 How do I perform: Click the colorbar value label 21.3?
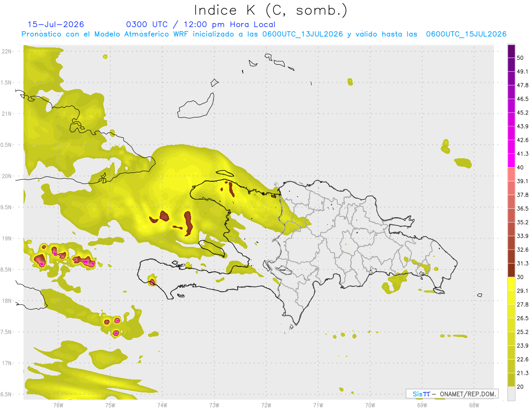coord(523,373)
